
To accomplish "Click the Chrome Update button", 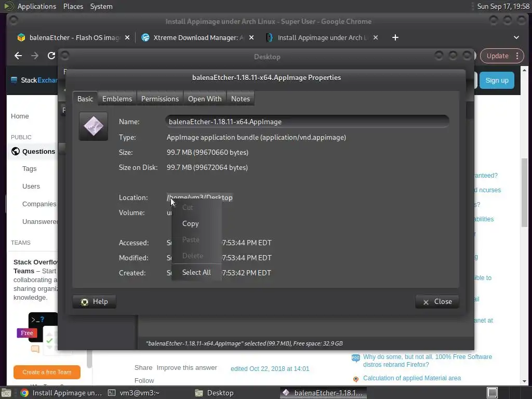I will pyautogui.click(x=497, y=56).
